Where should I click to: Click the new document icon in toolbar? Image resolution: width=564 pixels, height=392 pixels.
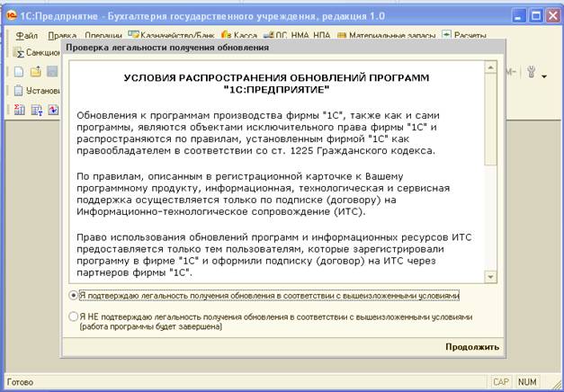pos(19,72)
